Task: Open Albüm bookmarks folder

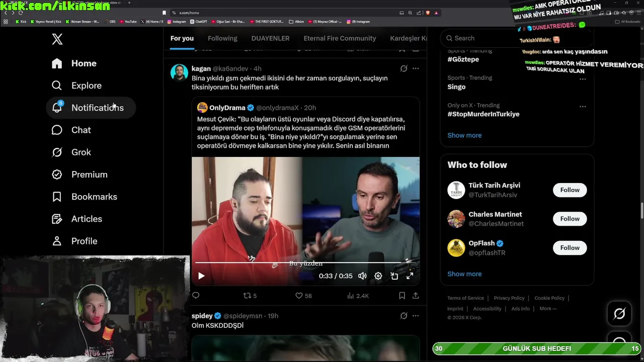Action: tap(297, 22)
